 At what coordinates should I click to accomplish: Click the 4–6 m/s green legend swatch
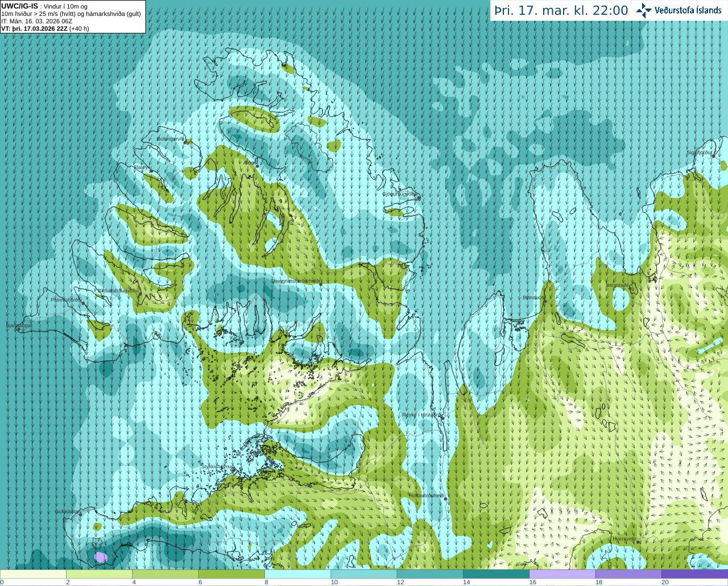[166, 574]
